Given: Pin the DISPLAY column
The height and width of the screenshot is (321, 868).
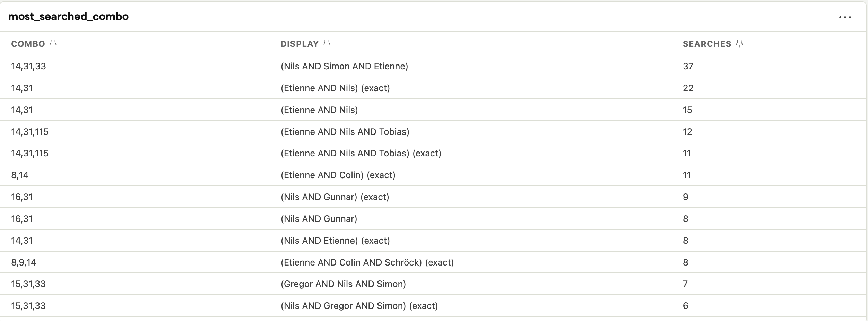Looking at the screenshot, I should click(x=327, y=43).
